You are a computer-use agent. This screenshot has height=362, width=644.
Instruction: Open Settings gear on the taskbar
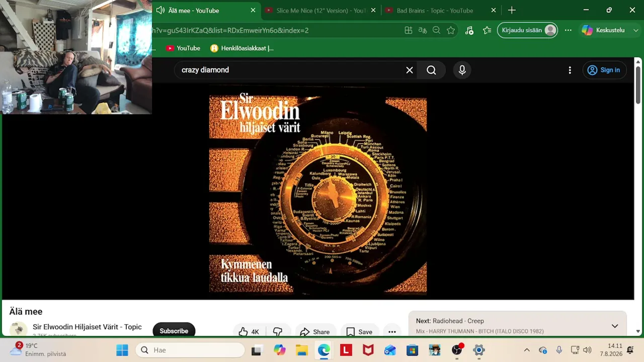(x=479, y=350)
